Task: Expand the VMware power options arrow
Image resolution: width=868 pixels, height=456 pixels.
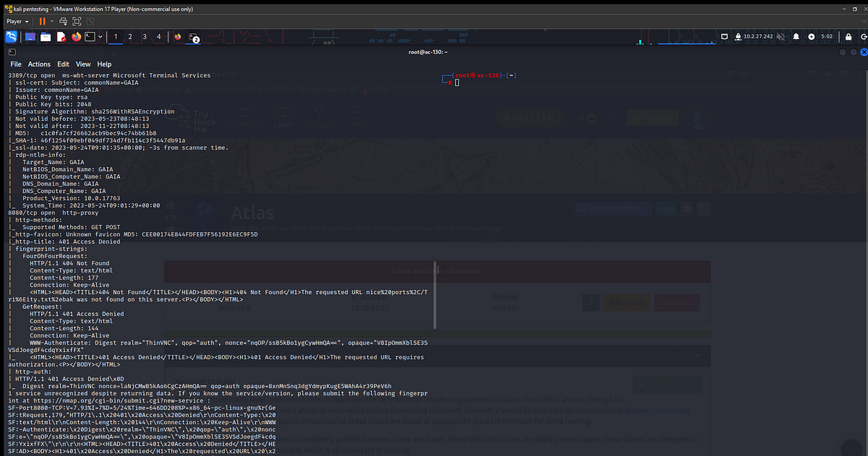Action: pyautogui.click(x=51, y=22)
